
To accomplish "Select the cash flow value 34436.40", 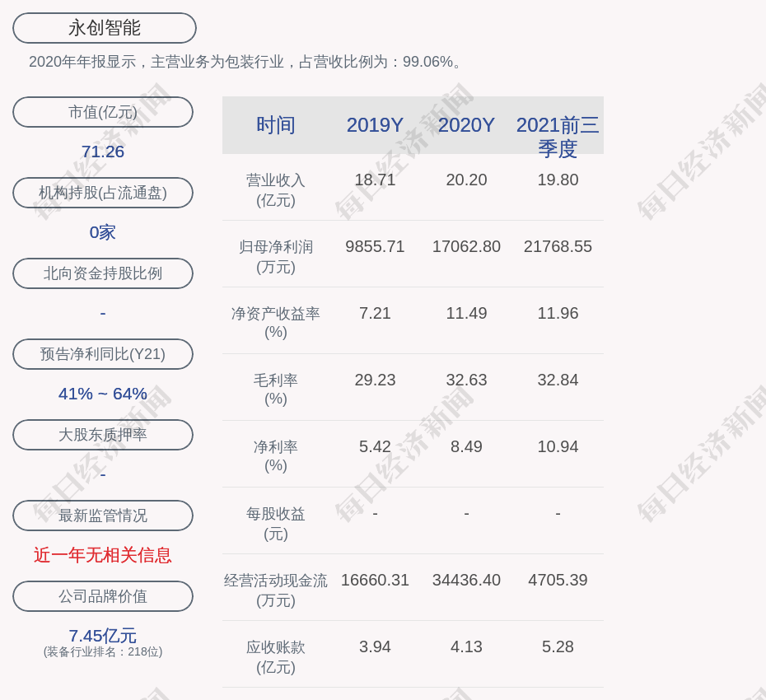I will [x=466, y=580].
